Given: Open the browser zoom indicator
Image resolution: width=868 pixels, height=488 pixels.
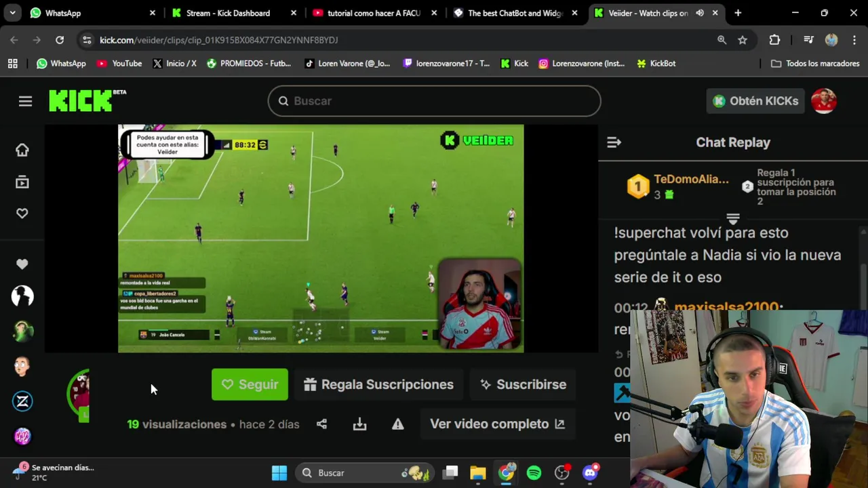Looking at the screenshot, I should coord(722,40).
